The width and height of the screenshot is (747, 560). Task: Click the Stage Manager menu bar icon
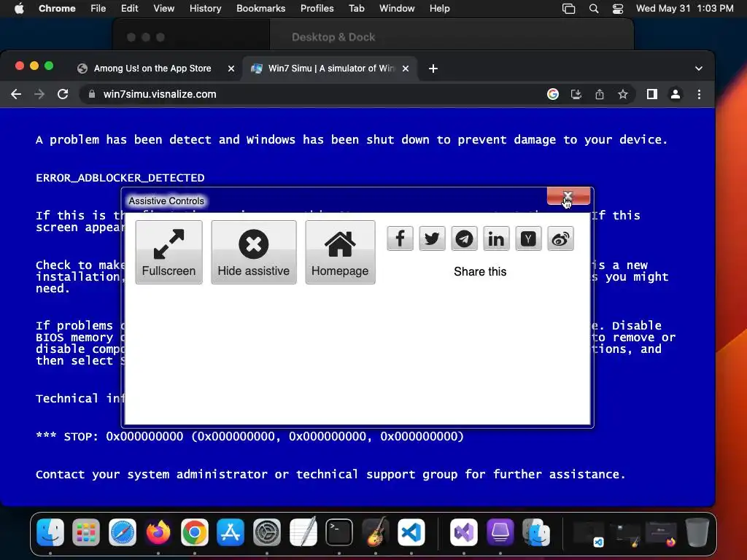pos(568,9)
